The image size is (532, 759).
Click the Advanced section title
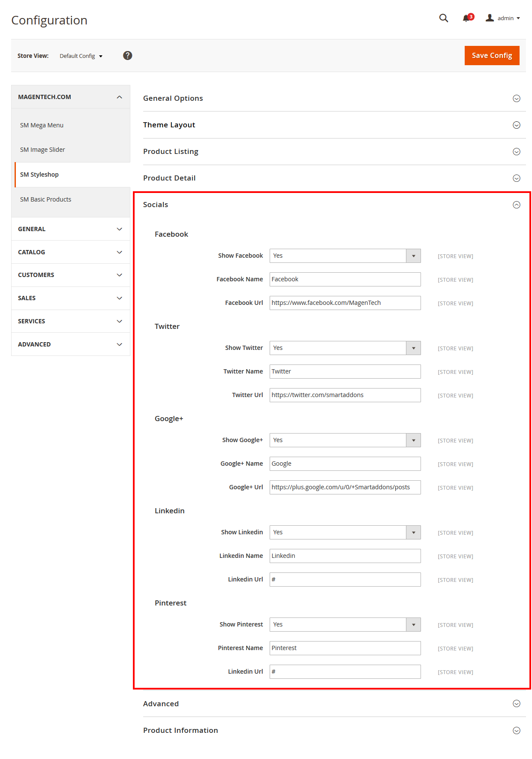[x=161, y=704]
